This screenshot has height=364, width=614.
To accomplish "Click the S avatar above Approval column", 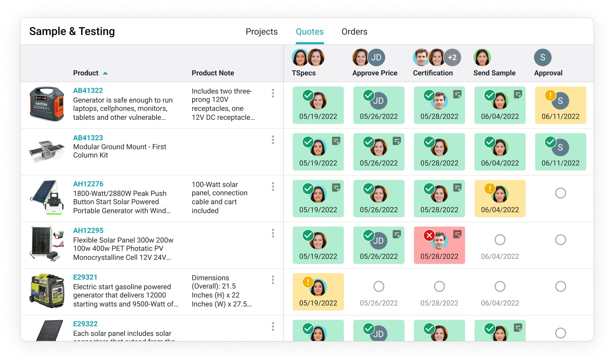I will coord(542,58).
